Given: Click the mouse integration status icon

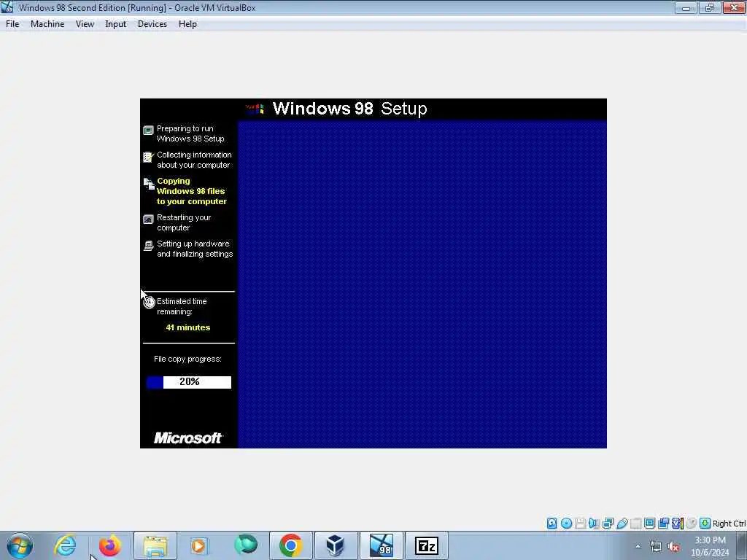Looking at the screenshot, I should click(x=692, y=524).
